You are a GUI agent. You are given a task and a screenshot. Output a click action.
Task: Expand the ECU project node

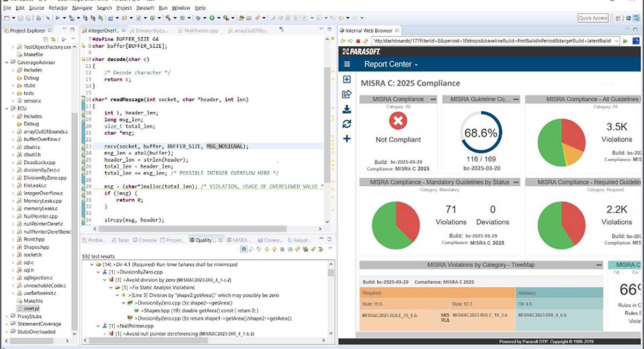pos(5,108)
